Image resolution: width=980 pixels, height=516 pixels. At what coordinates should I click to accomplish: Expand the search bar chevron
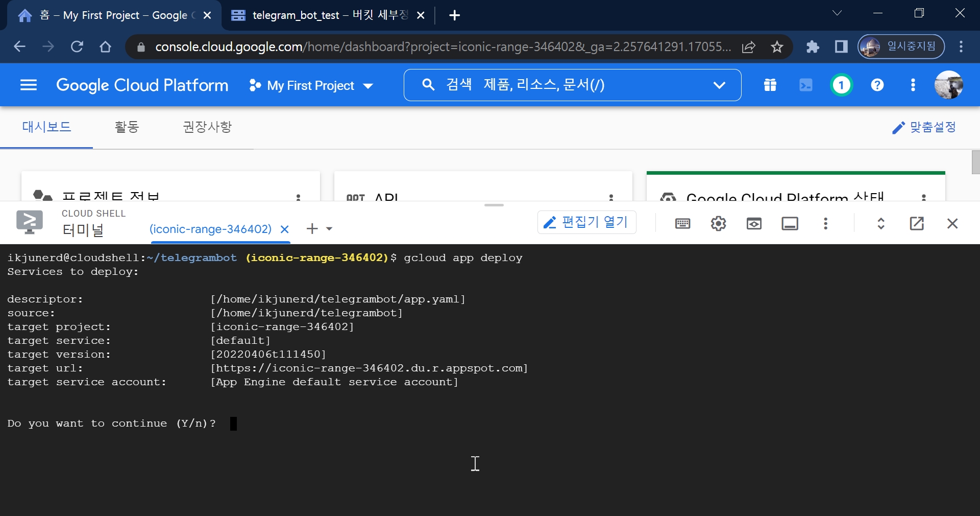point(719,85)
